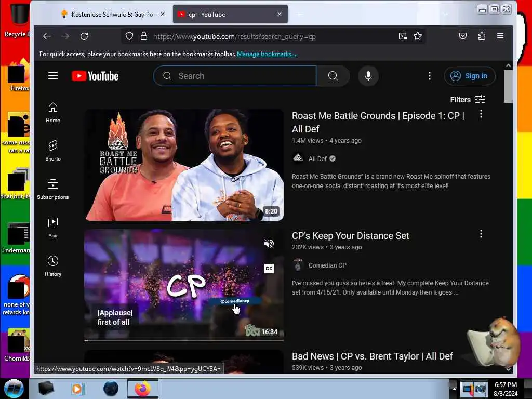The width and height of the screenshot is (532, 399).
Task: Select the Enderman desktop icon
Action: click(x=16, y=238)
